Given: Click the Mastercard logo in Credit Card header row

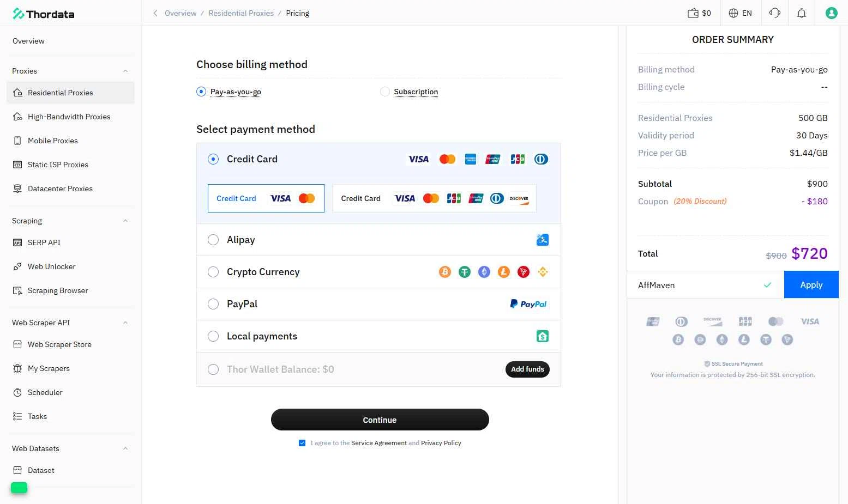Looking at the screenshot, I should 447,159.
